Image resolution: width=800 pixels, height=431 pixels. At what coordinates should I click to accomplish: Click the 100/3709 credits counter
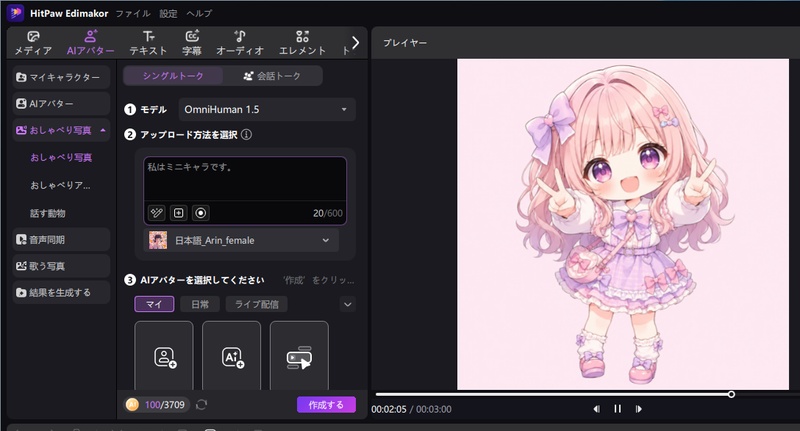(164, 404)
